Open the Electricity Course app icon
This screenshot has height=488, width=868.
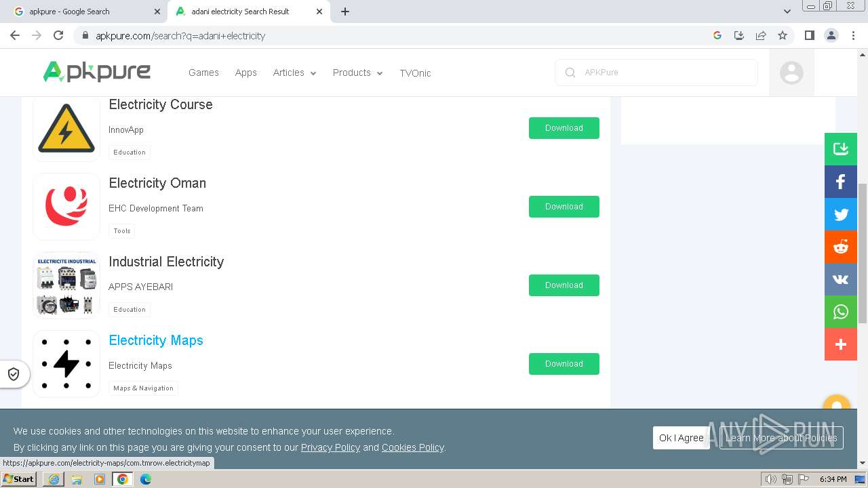coord(66,128)
